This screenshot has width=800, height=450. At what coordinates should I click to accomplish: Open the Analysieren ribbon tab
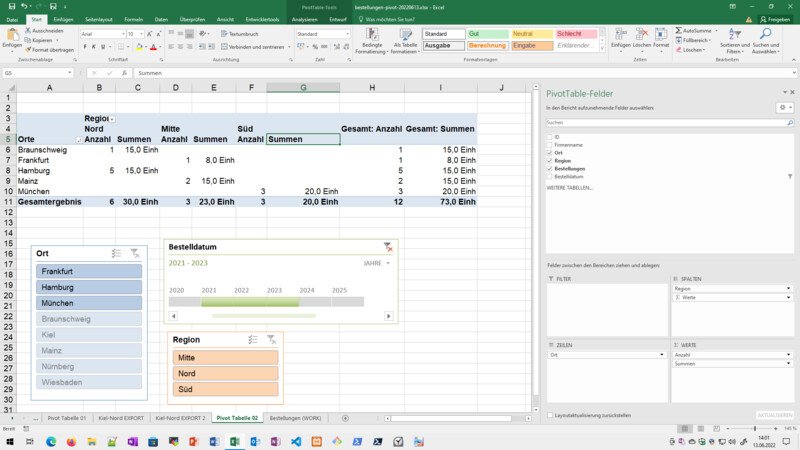tap(305, 19)
